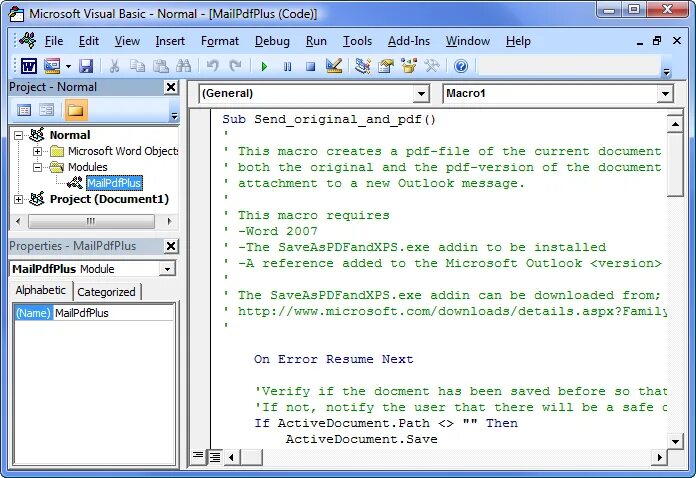Switch to the Alphabetic tab
Viewport: 696px width, 478px height.
[40, 290]
